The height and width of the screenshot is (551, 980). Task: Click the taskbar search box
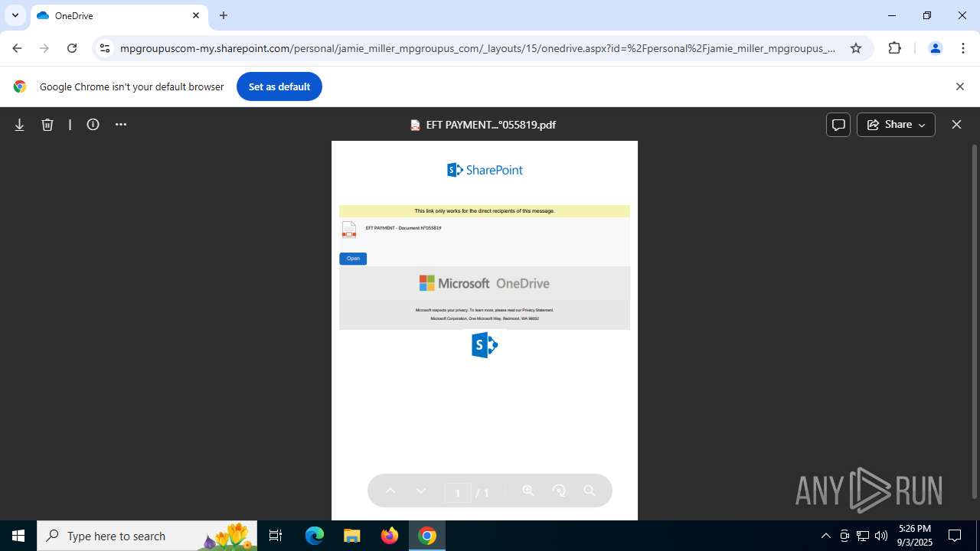pos(148,536)
